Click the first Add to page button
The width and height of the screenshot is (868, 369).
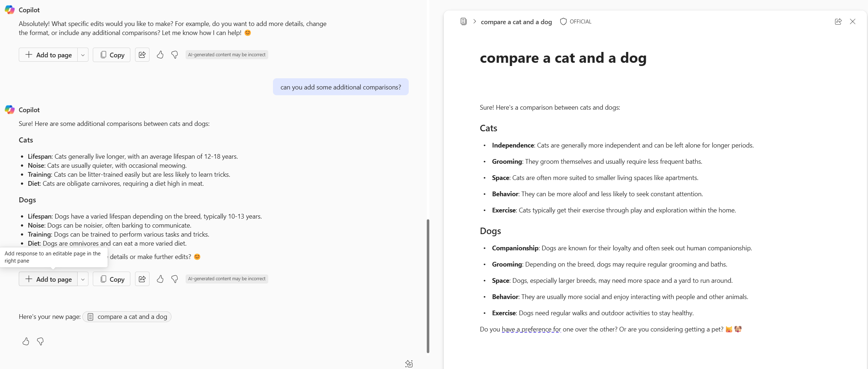coord(49,54)
